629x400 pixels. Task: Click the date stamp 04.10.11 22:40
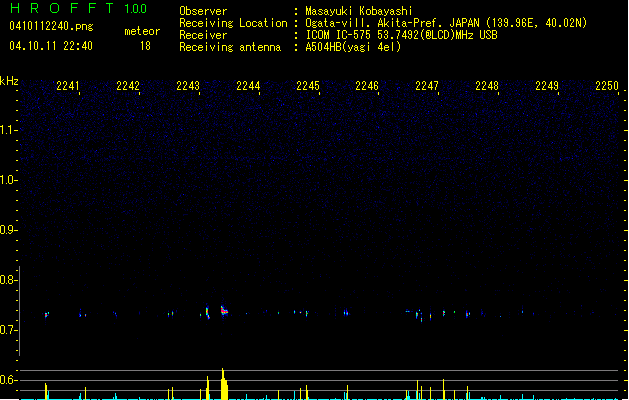[x=51, y=46]
